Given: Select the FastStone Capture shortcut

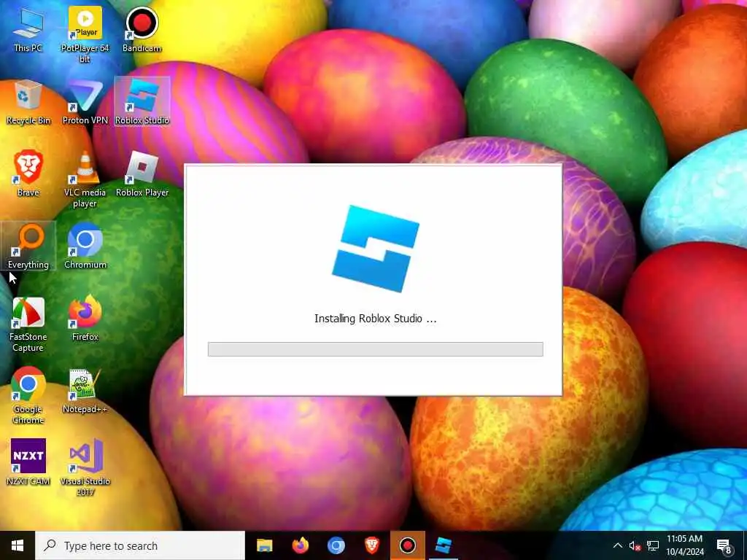Looking at the screenshot, I should point(28,324).
